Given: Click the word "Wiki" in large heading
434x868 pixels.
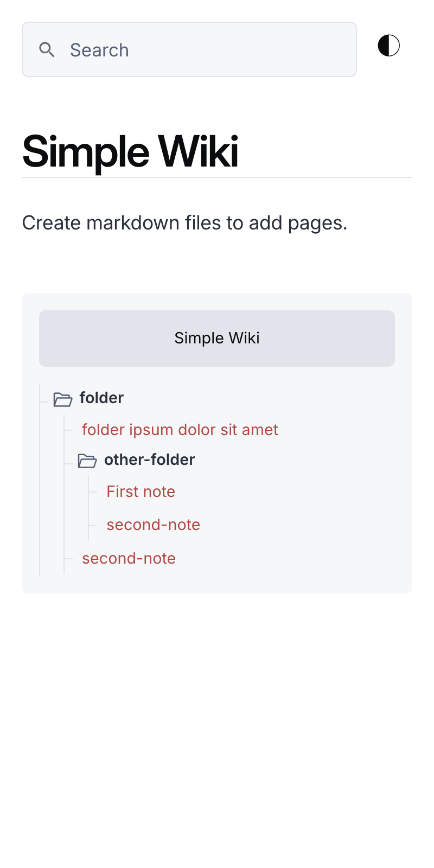Looking at the screenshot, I should coord(197,151).
